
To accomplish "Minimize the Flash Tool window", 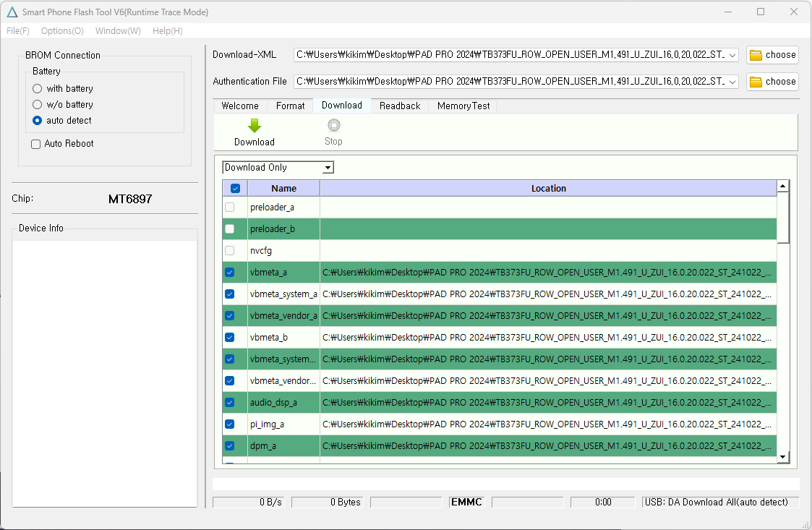I will point(728,12).
